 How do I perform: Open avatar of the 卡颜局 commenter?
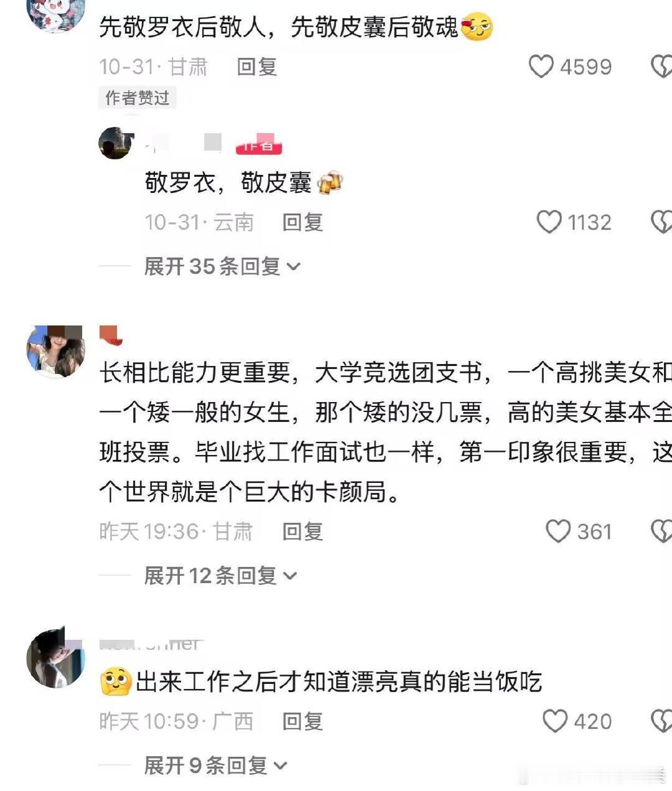[x=55, y=351]
